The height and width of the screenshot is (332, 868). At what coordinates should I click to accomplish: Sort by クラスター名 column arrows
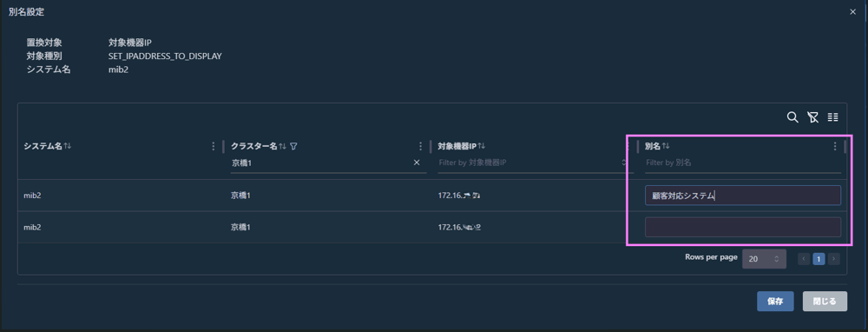(282, 146)
